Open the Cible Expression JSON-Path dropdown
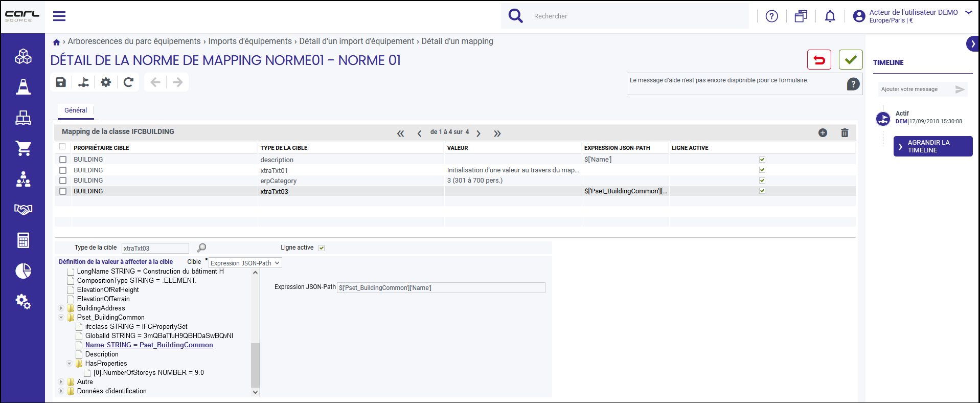The width and height of the screenshot is (980, 403). pos(245,263)
